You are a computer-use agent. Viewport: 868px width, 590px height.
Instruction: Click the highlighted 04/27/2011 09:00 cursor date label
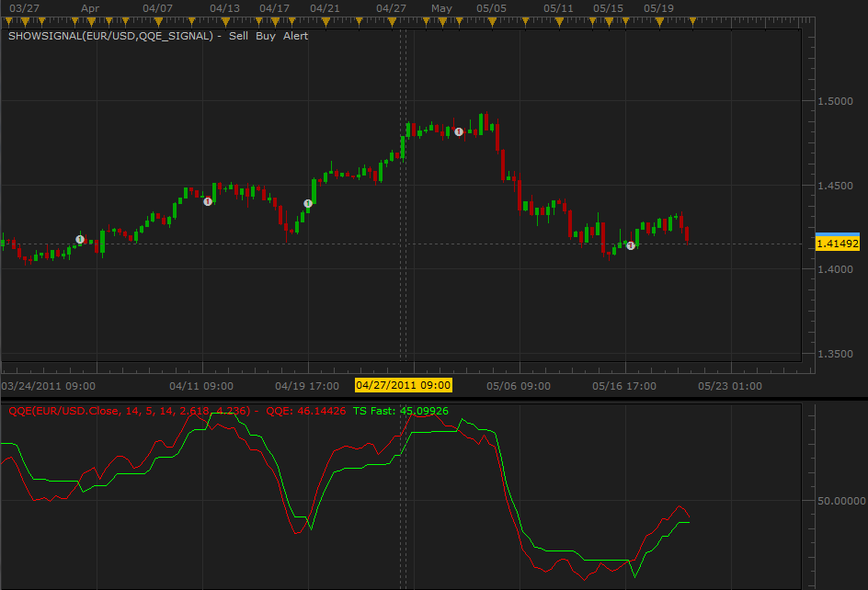coord(404,385)
